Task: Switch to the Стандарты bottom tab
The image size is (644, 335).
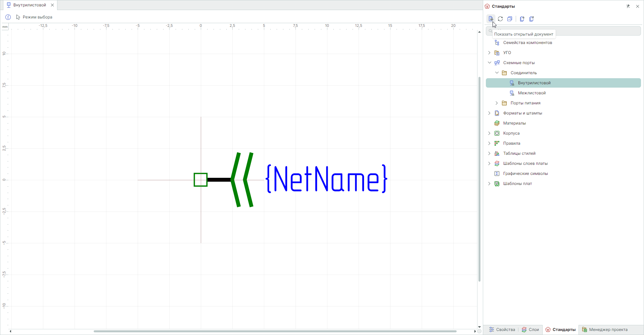Action: point(560,330)
